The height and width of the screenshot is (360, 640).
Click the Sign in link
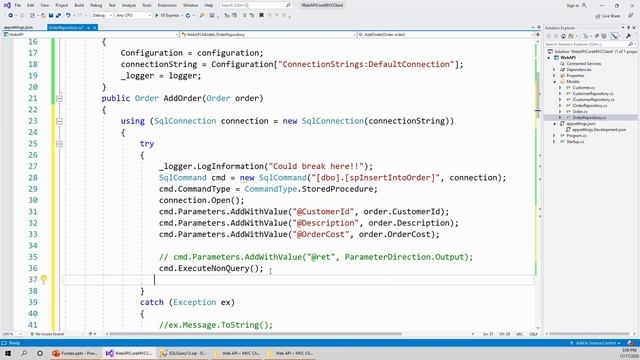[x=573, y=5]
